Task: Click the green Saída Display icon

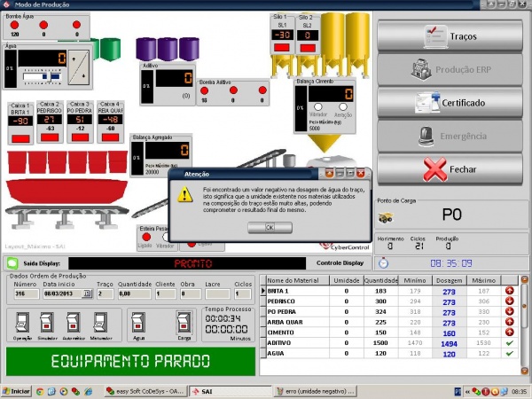Action: [13, 263]
